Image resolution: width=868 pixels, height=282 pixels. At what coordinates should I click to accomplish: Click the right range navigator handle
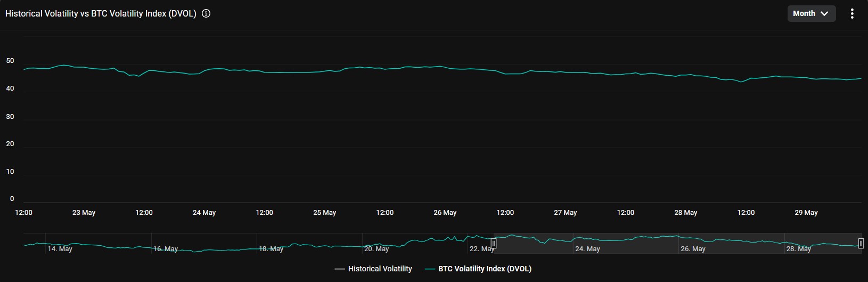(x=861, y=244)
